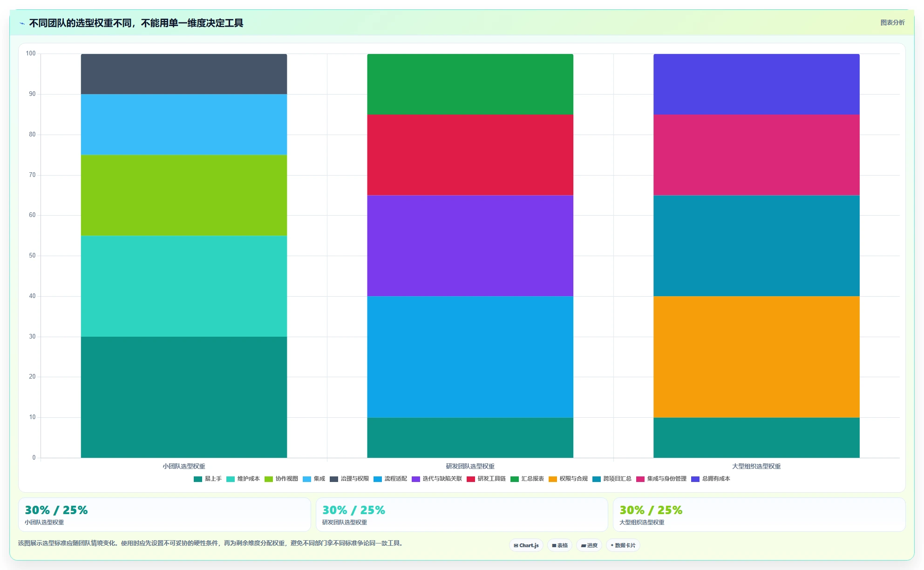Select the lime green 协作视图 segment of 小团队 bar
The image size is (924, 570).
tap(184, 195)
